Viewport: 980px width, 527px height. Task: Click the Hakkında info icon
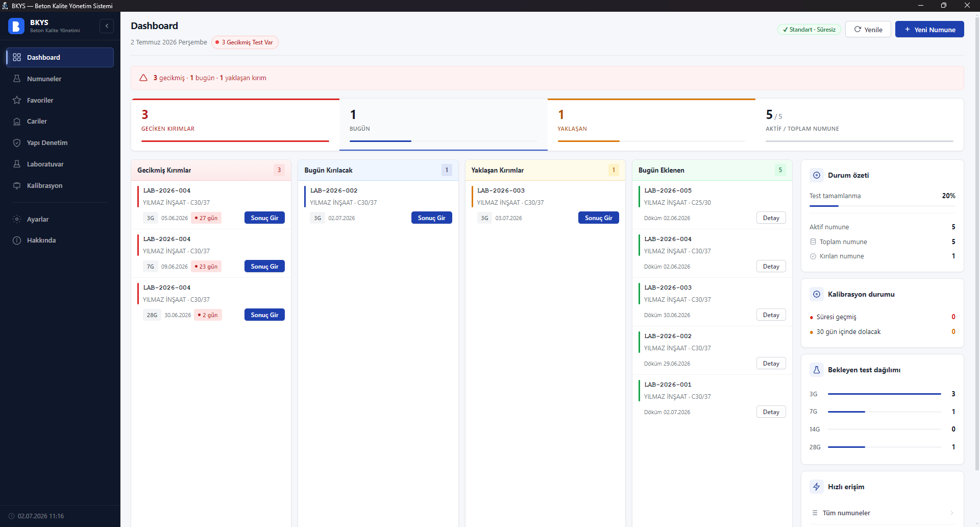point(17,241)
